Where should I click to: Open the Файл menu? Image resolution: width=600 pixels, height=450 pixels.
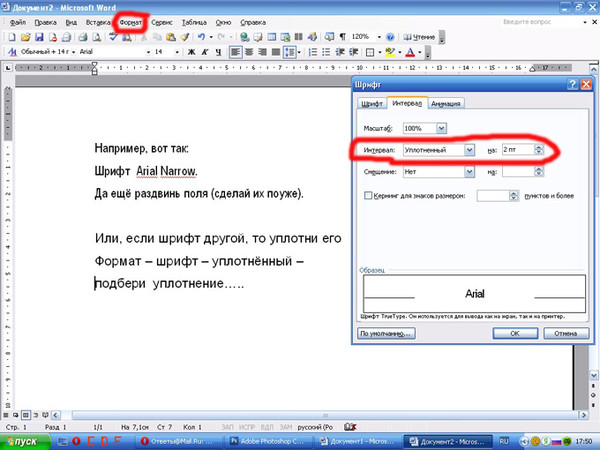[18, 23]
